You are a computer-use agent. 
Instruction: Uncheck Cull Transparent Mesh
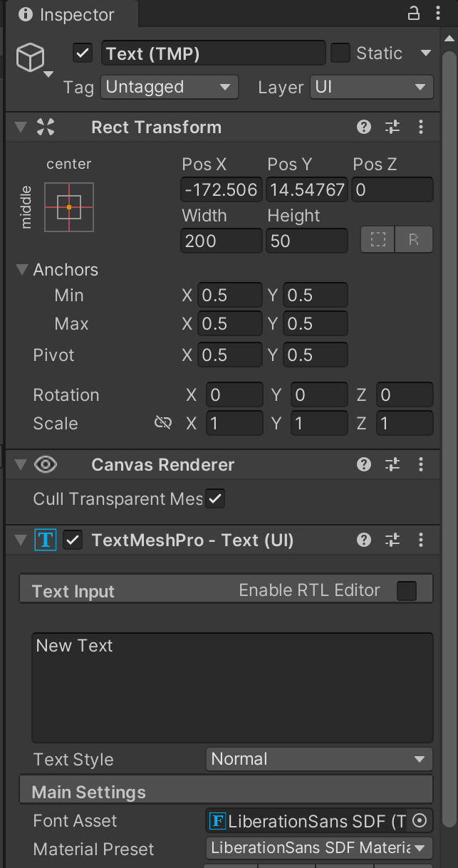215,499
